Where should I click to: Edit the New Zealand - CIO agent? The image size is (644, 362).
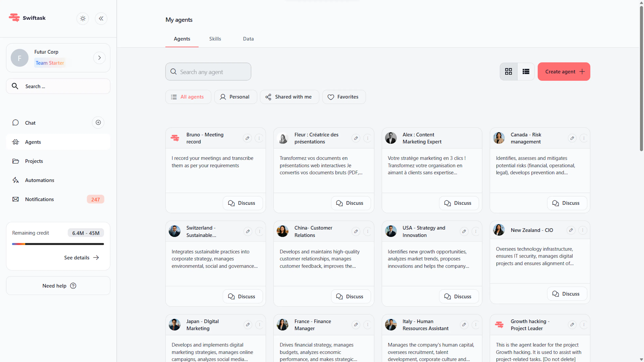pos(571,230)
